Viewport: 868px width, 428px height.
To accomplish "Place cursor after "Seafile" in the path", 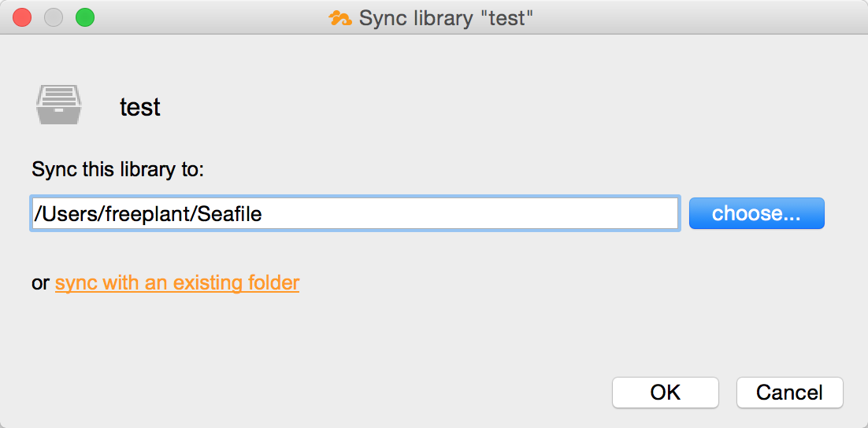I will pos(262,214).
